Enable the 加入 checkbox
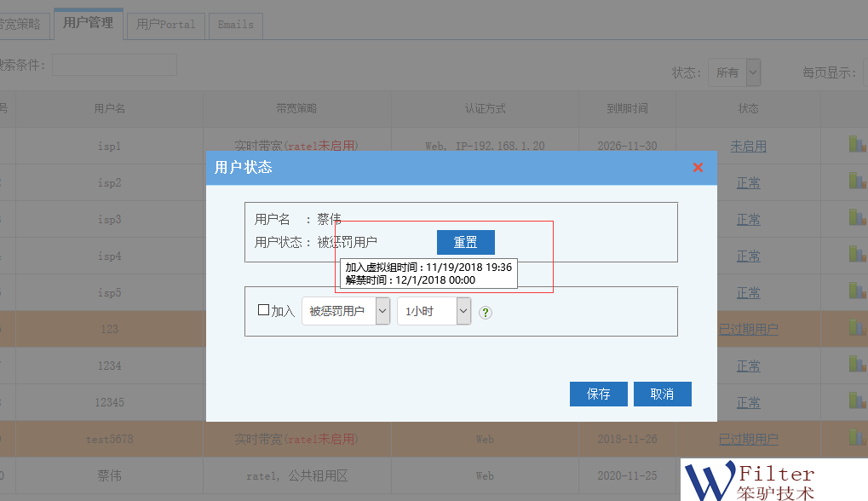 tap(263, 310)
